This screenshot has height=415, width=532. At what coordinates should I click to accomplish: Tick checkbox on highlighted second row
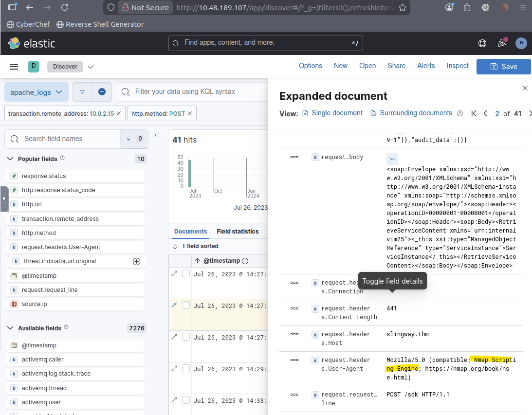[x=185, y=306]
